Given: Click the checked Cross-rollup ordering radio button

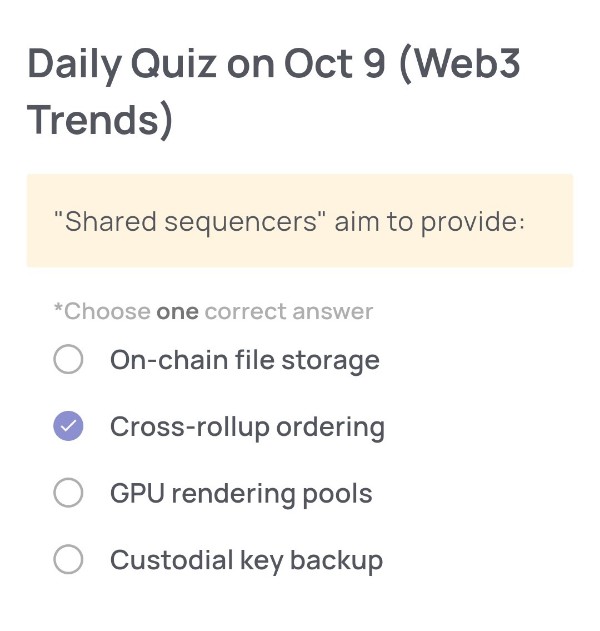Looking at the screenshot, I should pyautogui.click(x=68, y=427).
